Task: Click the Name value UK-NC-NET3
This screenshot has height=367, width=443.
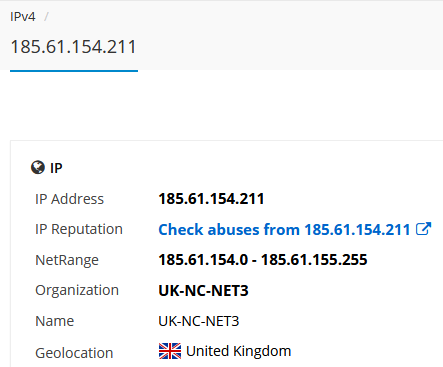Action: pos(199,321)
